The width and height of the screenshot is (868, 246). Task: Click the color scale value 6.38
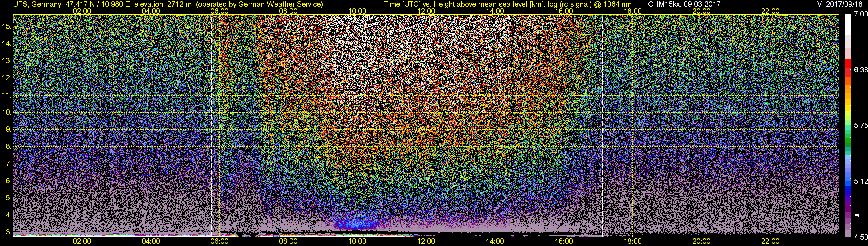tap(860, 70)
